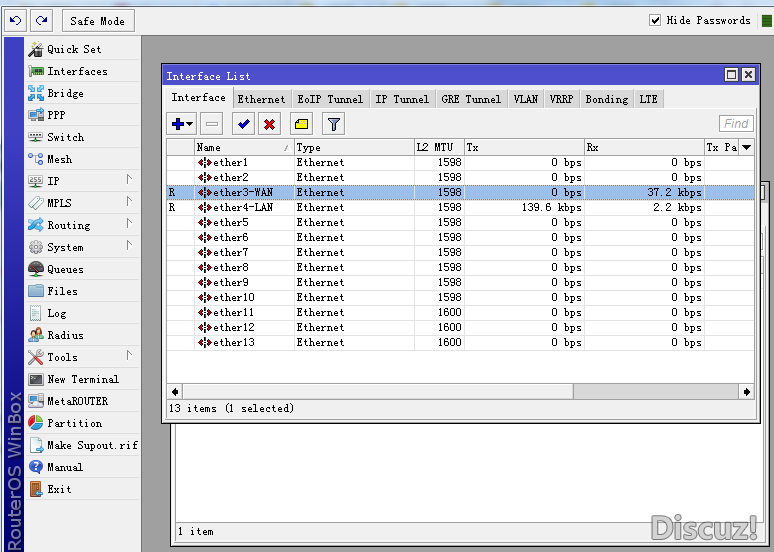The width and height of the screenshot is (774, 552).
Task: Open the Interfaces menu item
Action: click(x=82, y=71)
